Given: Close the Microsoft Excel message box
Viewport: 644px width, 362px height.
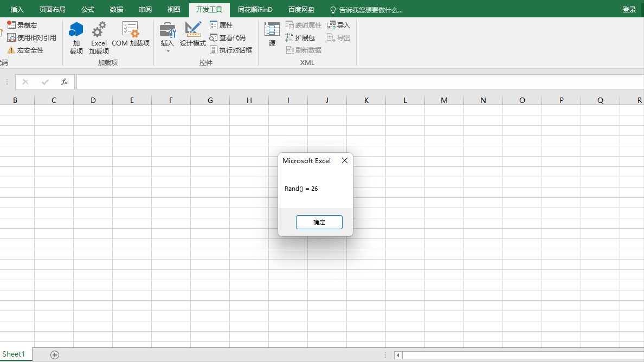Looking at the screenshot, I should coord(345,160).
